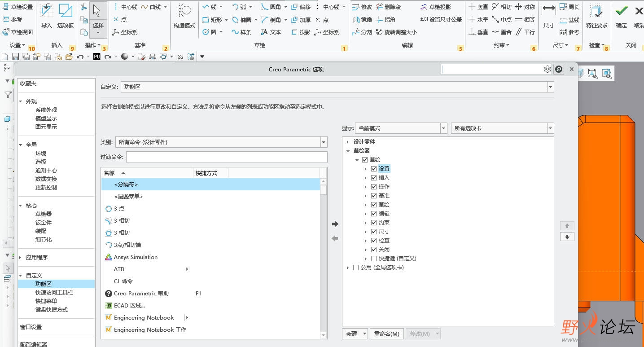This screenshot has height=347, width=644.
Task: Open the 约束 group dropdown arrow
Action: click(508, 45)
